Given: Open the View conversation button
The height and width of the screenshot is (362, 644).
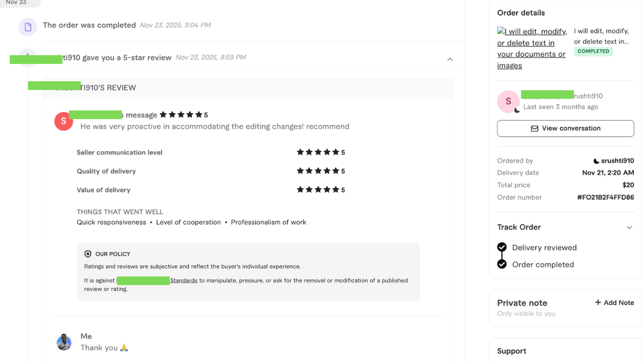Looking at the screenshot, I should (x=565, y=128).
